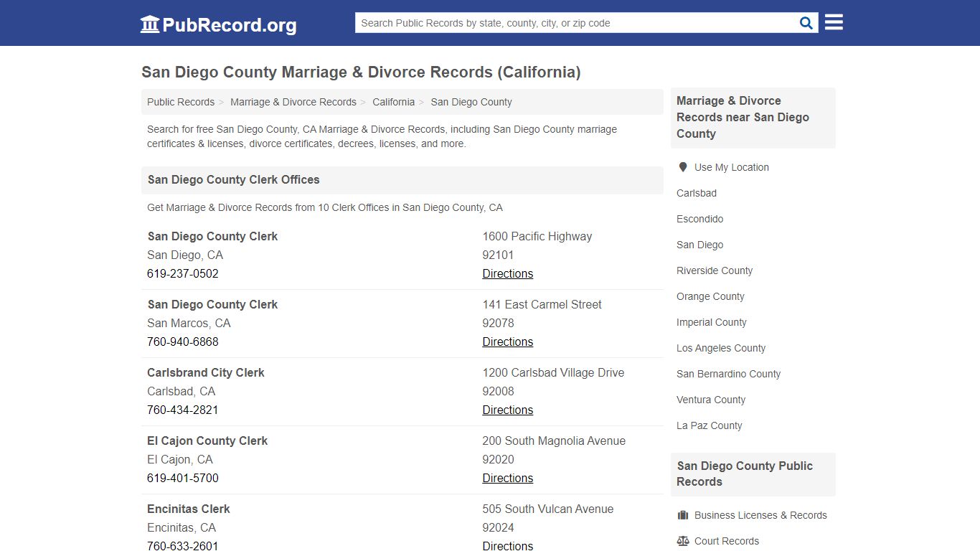Open Carlsbrand City Clerk listing

[206, 372]
